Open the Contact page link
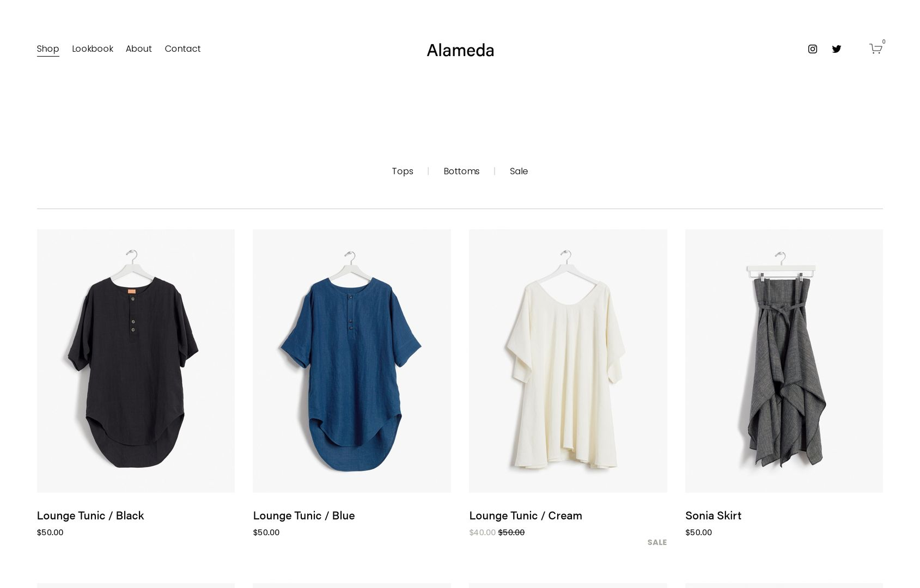This screenshot has width=920, height=588. coord(182,48)
